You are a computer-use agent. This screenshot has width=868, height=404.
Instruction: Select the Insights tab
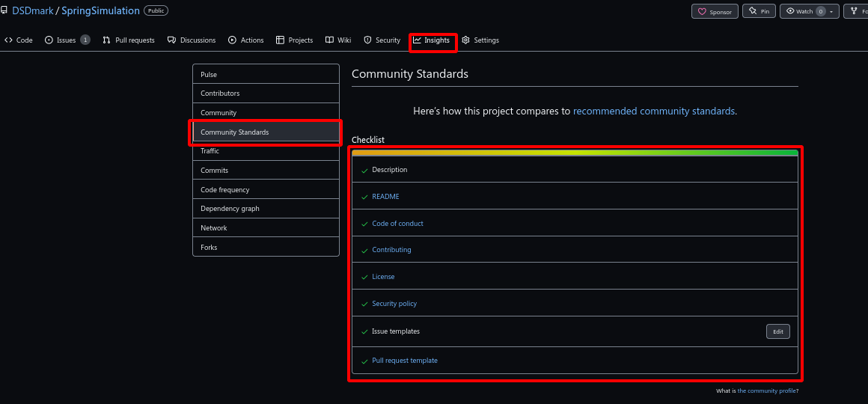point(432,40)
